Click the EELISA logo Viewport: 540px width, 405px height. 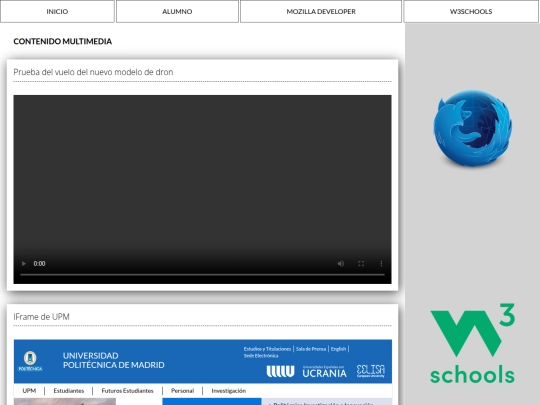coord(371,371)
